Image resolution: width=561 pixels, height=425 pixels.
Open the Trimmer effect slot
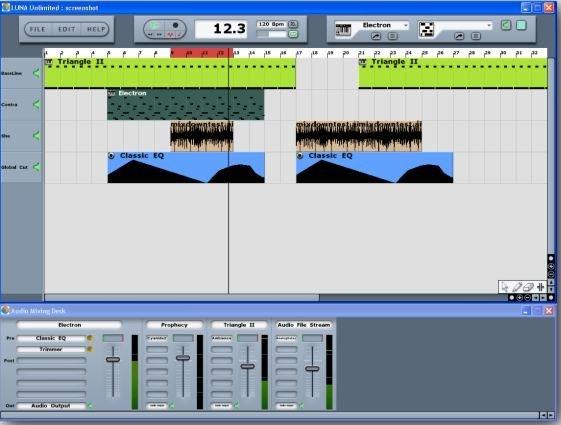[x=51, y=349]
